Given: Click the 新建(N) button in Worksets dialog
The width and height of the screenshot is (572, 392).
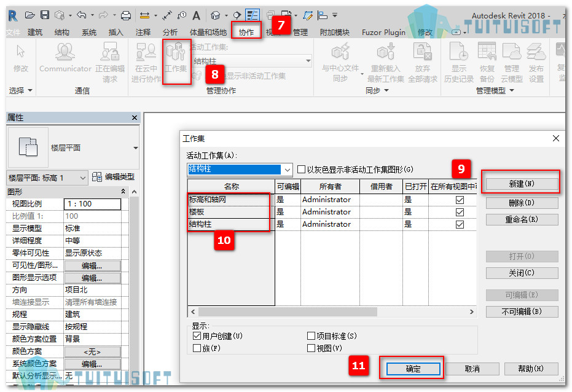Looking at the screenshot, I should tap(522, 184).
